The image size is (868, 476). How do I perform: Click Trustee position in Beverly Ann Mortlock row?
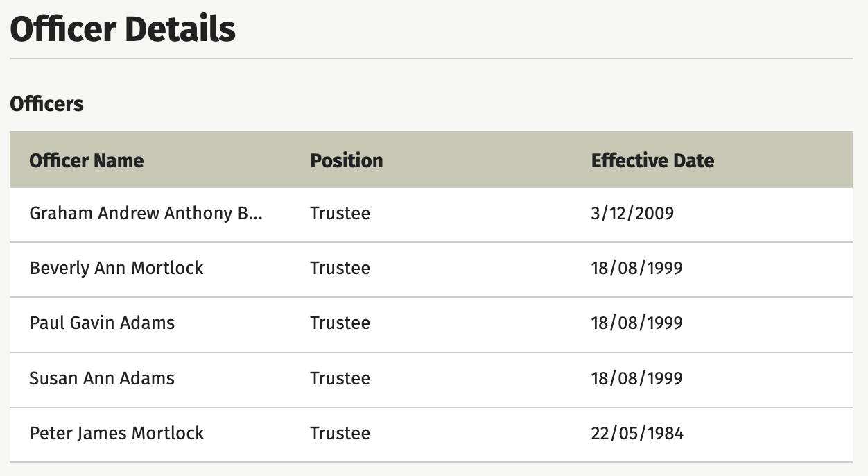point(340,268)
